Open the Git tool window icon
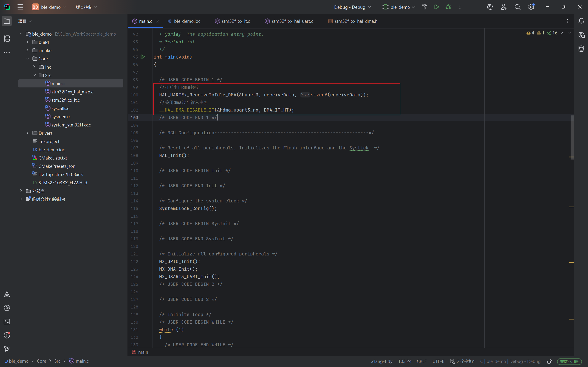Screen dimensions: 588x367 pos(7,349)
